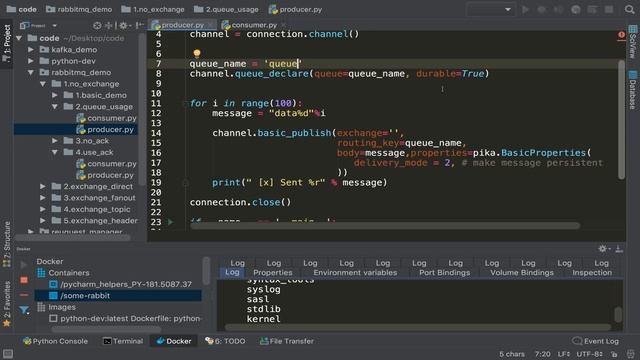Expand the kafka_demo folder
The image size is (640, 360).
31,49
